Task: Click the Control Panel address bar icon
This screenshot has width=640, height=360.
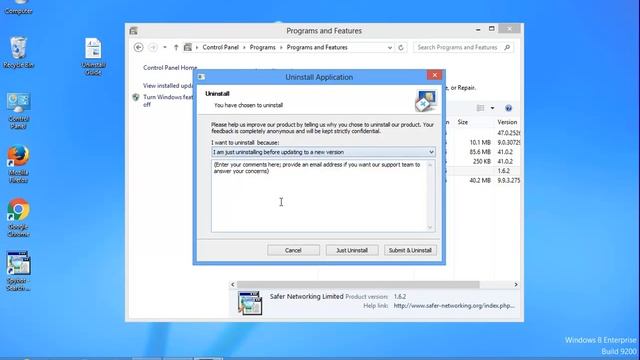Action: [x=188, y=47]
